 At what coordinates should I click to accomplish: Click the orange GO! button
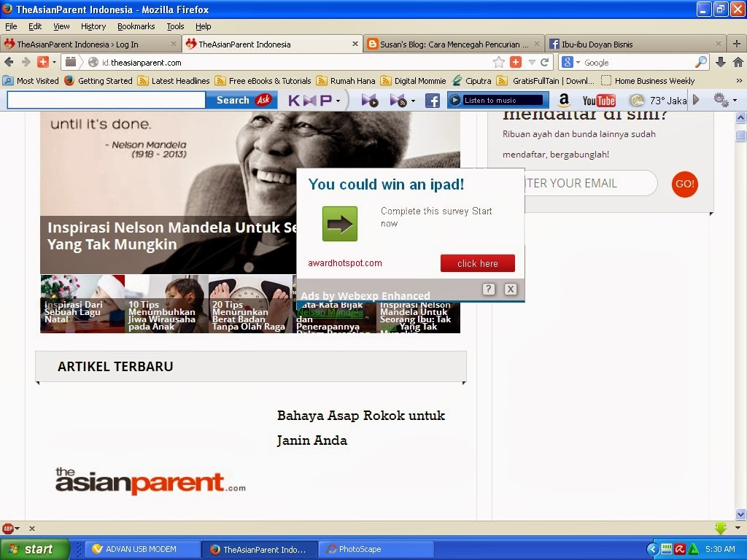684,184
